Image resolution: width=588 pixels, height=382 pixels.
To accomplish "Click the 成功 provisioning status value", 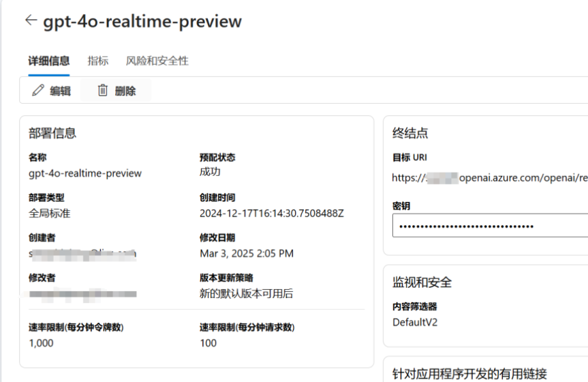I will tap(210, 172).
